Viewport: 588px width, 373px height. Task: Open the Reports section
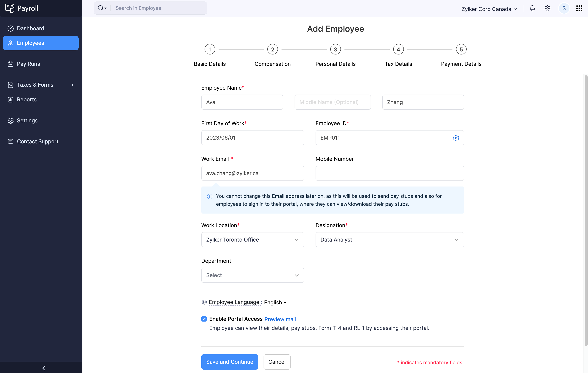27,99
